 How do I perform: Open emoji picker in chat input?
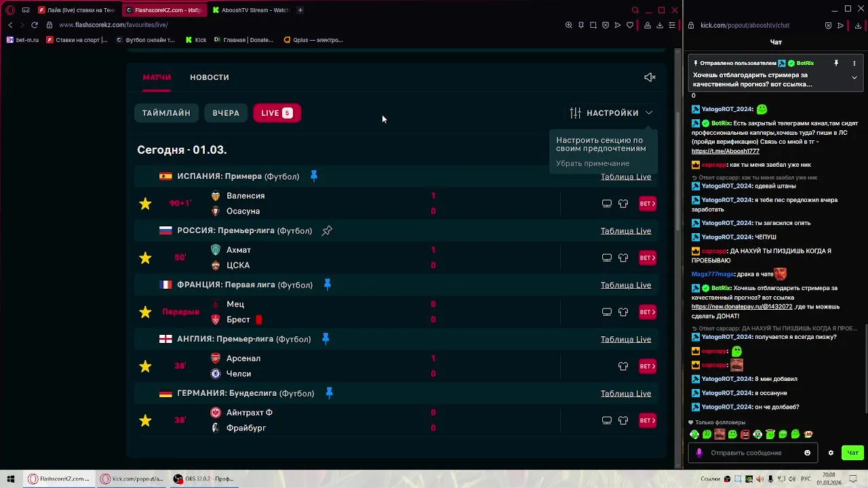(x=807, y=453)
